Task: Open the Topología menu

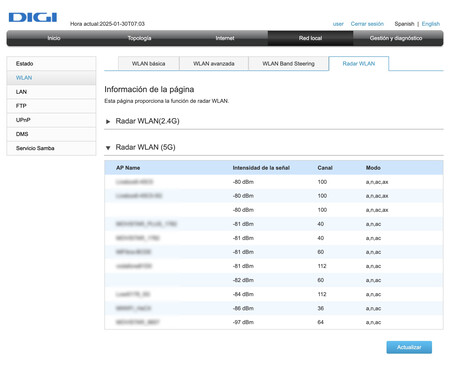Action: tap(139, 38)
